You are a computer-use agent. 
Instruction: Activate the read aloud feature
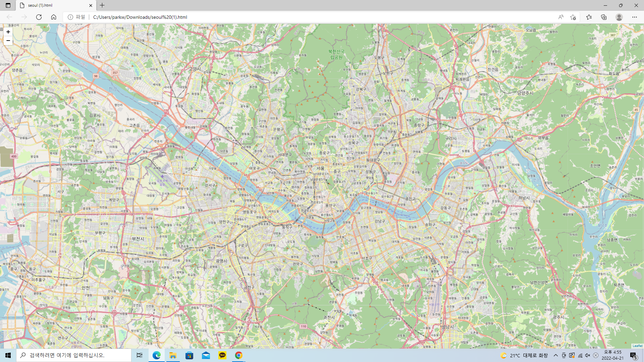(x=561, y=17)
